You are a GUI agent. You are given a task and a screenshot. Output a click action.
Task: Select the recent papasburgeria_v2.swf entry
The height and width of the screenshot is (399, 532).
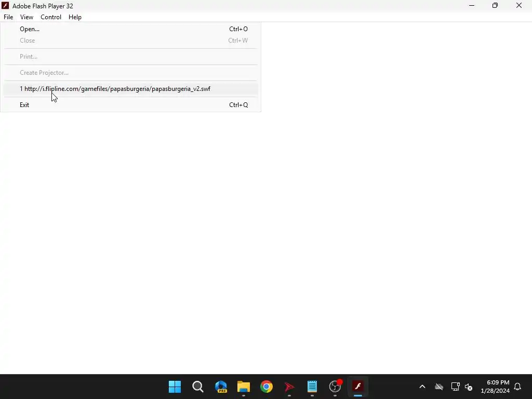pos(130,89)
